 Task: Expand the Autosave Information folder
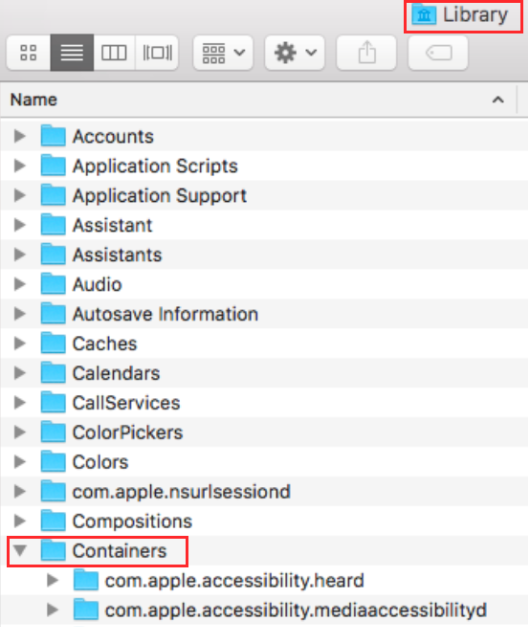pyautogui.click(x=20, y=314)
